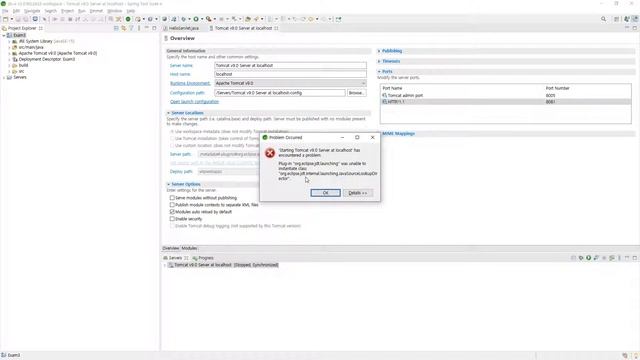The image size is (640, 360).
Task: Click the MIME Mappings section header
Action: point(398,133)
